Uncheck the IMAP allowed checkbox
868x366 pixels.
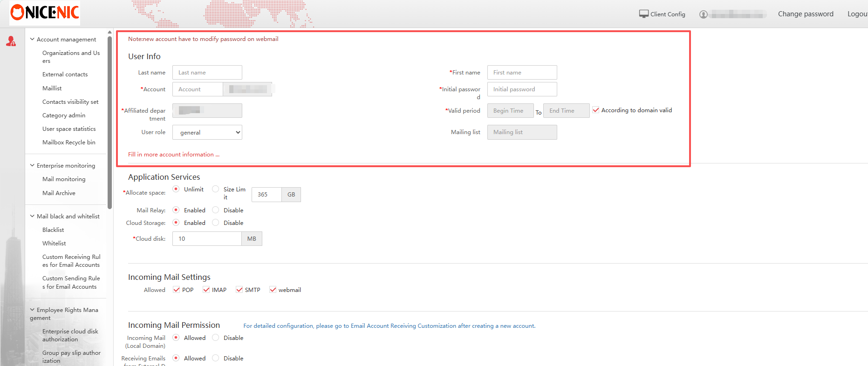(206, 290)
